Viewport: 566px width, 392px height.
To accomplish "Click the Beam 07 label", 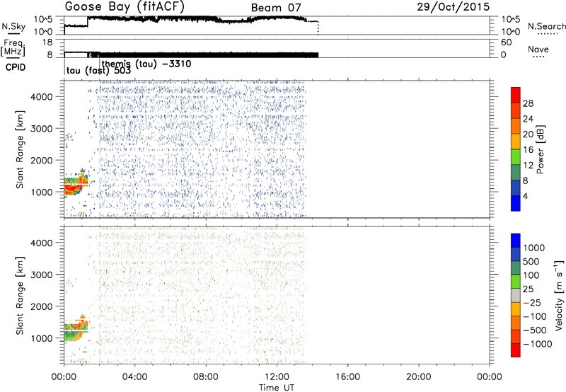I will coord(276,8).
